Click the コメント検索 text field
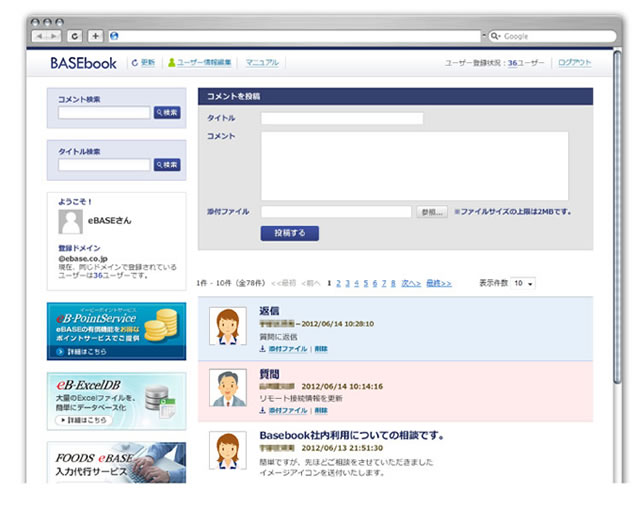Image resolution: width=640 pixels, height=508 pixels. point(104,113)
